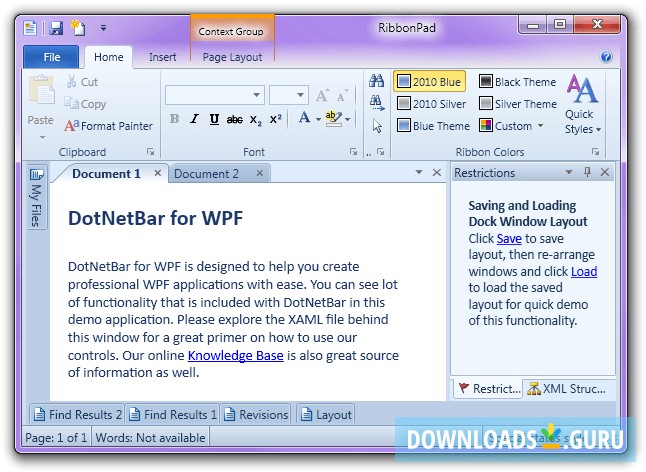Select the Black Theme option
This screenshot has width=646, height=472.
click(x=517, y=82)
